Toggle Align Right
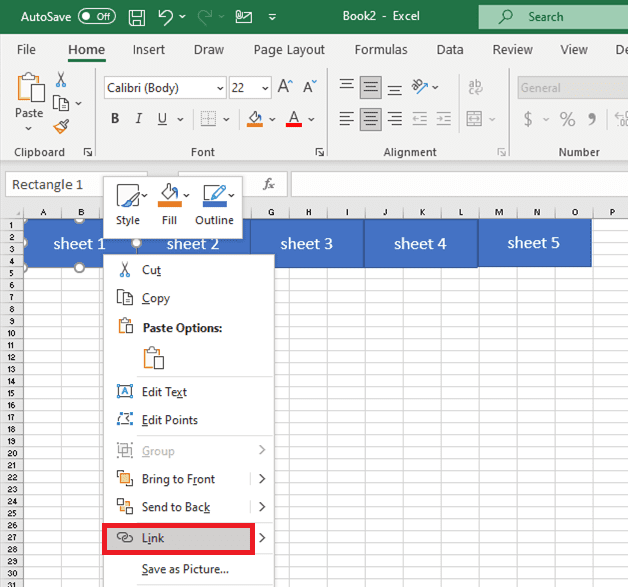The width and height of the screenshot is (628, 587). [395, 119]
